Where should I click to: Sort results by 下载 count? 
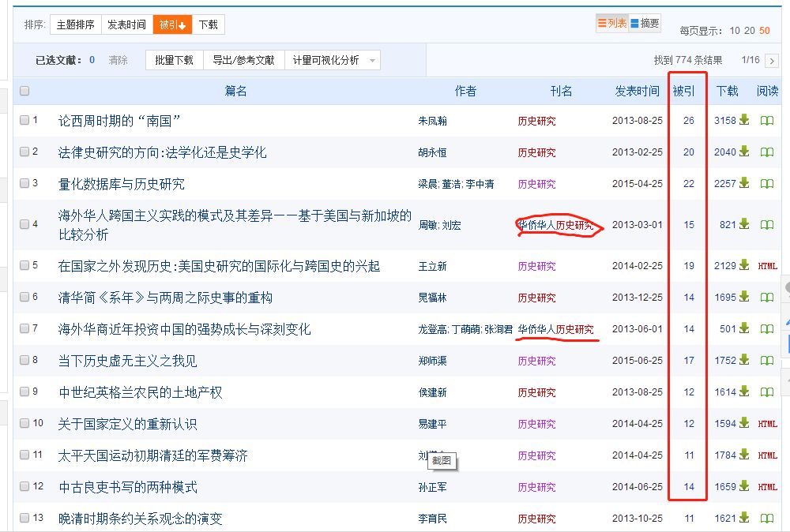[209, 24]
